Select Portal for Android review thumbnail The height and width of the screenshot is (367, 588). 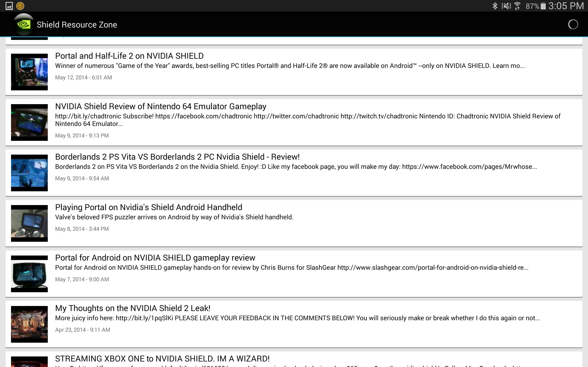(29, 273)
